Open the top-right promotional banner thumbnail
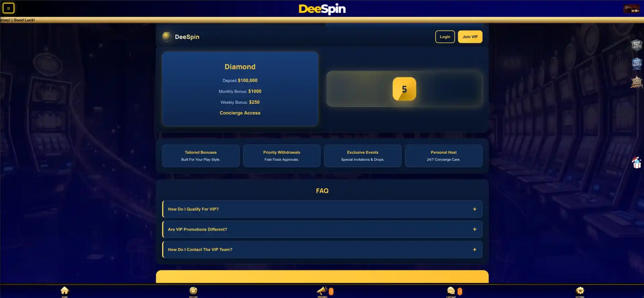 click(632, 9)
